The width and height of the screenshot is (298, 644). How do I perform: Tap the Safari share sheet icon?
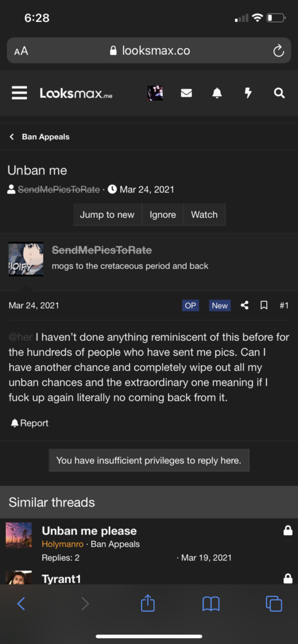coord(148,603)
